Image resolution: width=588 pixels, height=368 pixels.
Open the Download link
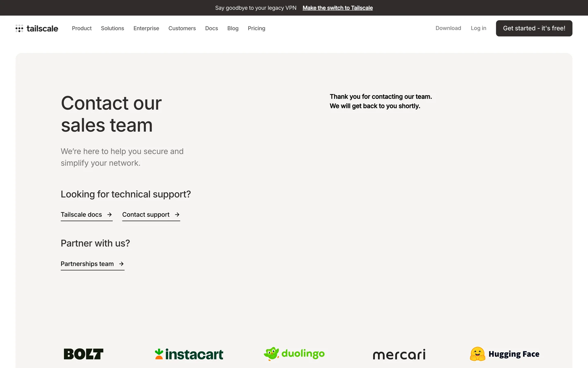[448, 28]
